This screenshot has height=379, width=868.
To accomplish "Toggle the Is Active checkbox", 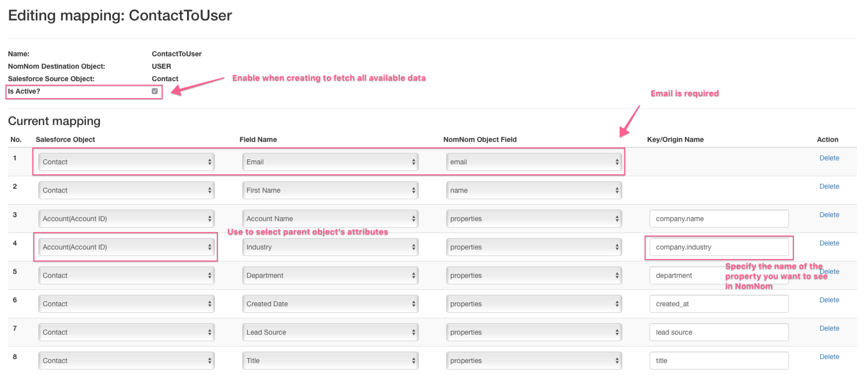I will (x=155, y=91).
